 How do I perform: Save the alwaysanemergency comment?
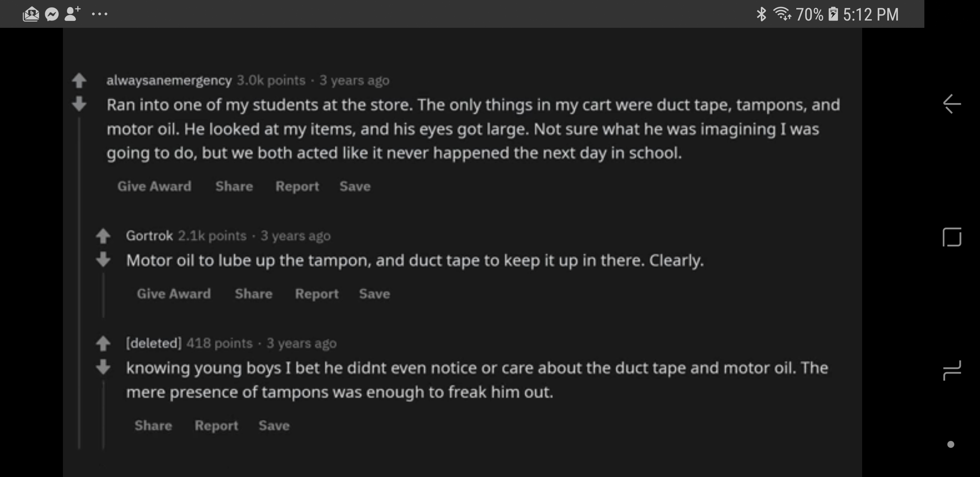click(x=355, y=186)
